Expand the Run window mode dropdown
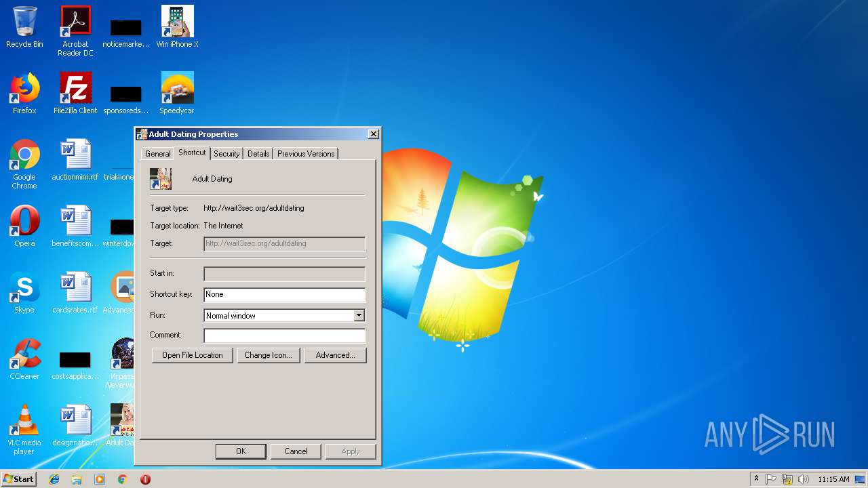The width and height of the screenshot is (868, 488). (359, 315)
